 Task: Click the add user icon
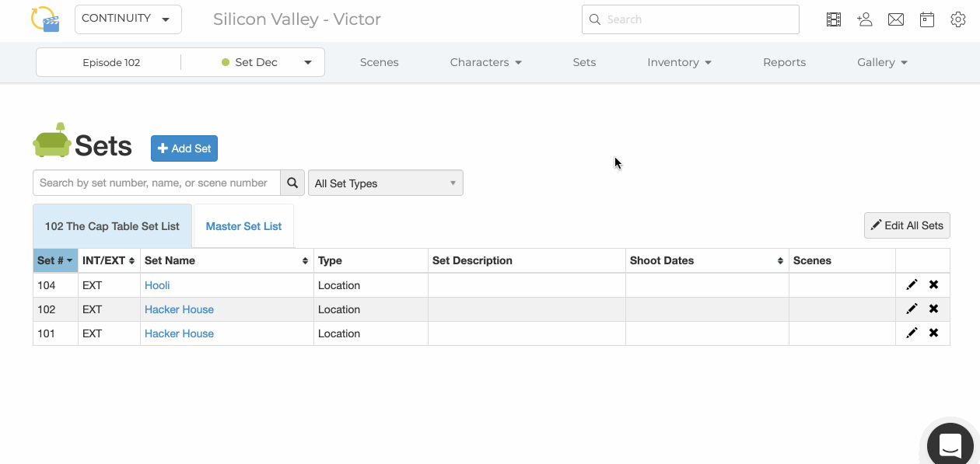pos(865,19)
